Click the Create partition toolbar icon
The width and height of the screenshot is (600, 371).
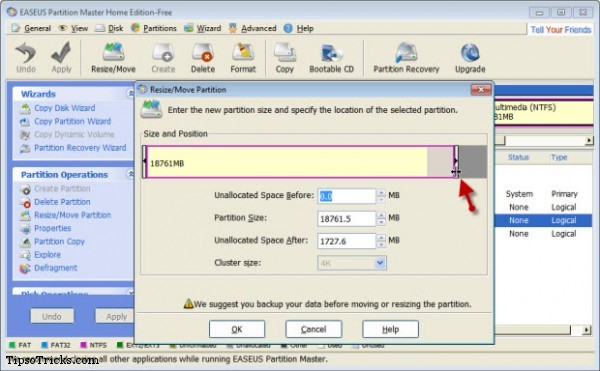(x=163, y=57)
